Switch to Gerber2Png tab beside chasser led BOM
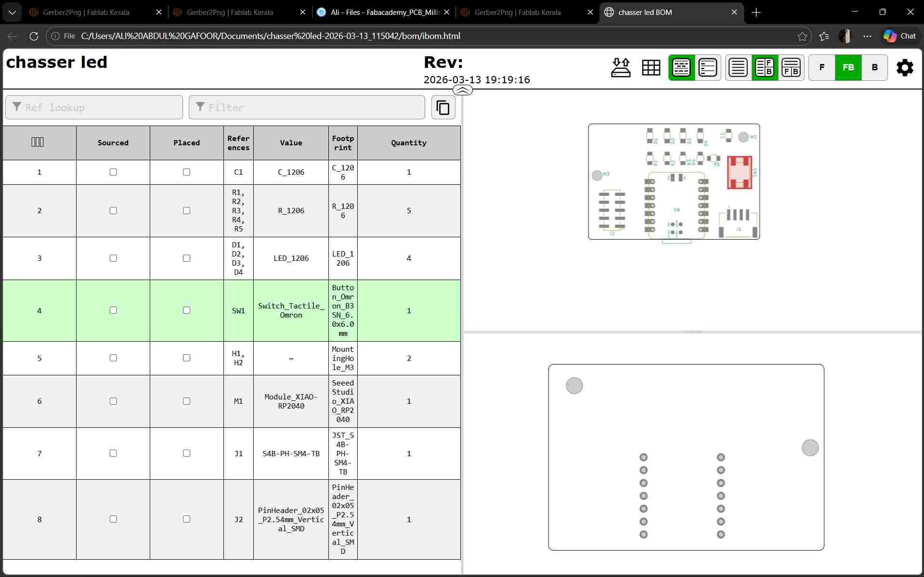The height and width of the screenshot is (577, 924). tap(527, 13)
